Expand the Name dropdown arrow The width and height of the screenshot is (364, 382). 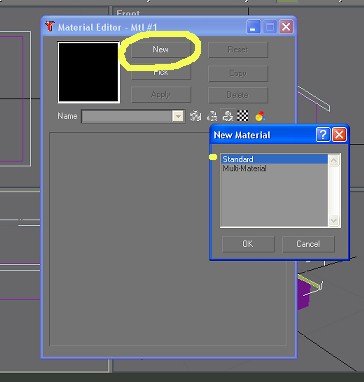coord(178,116)
